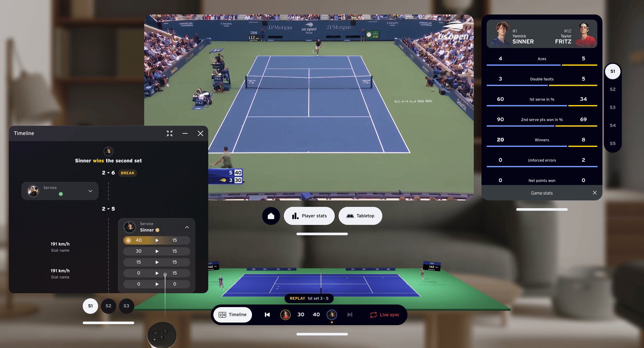Play the 40-15 point replay
644x348 pixels.
click(157, 240)
